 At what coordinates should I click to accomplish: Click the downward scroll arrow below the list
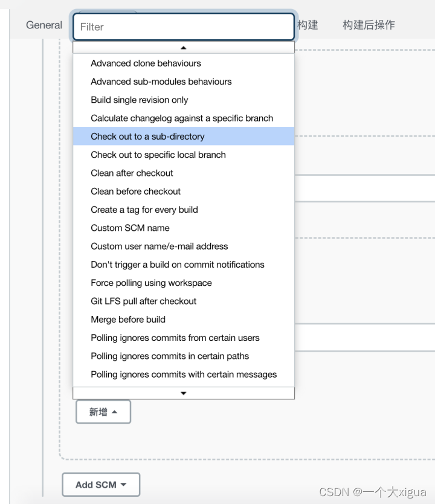[184, 392]
